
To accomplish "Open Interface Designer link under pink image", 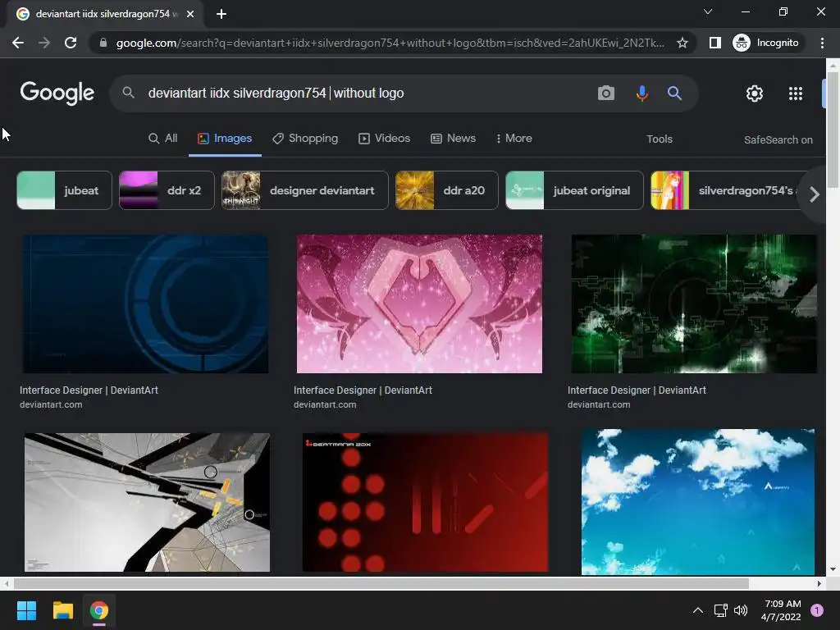I will 363,390.
